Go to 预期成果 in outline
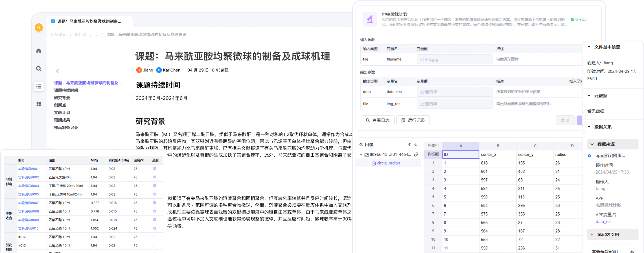This screenshot has width=644, height=253. click(x=62, y=120)
